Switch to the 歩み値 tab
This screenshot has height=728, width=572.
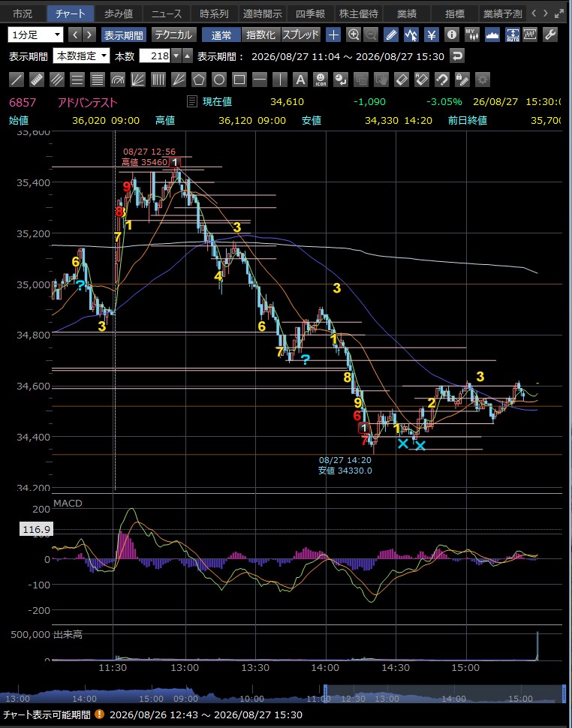(x=118, y=14)
